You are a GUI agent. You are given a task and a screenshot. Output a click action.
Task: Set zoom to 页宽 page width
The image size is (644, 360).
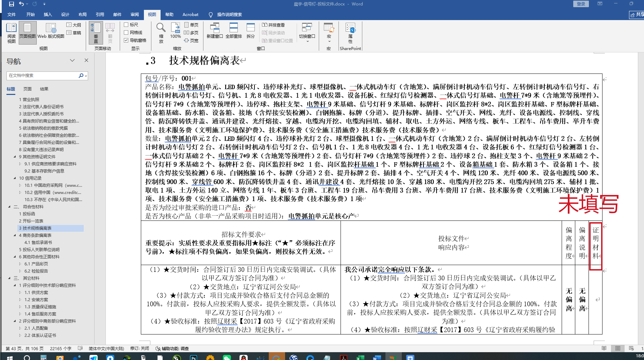click(191, 40)
